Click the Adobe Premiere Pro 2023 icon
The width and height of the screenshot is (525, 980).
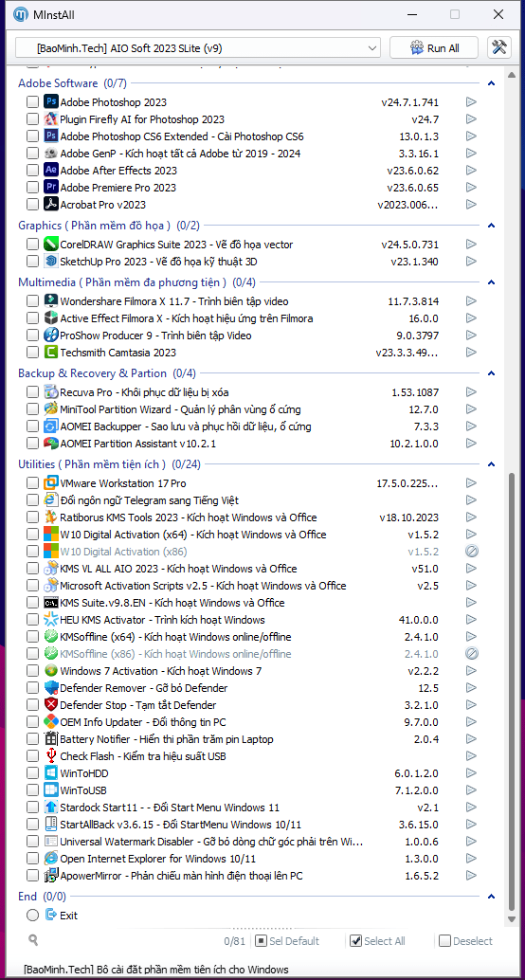(50, 187)
